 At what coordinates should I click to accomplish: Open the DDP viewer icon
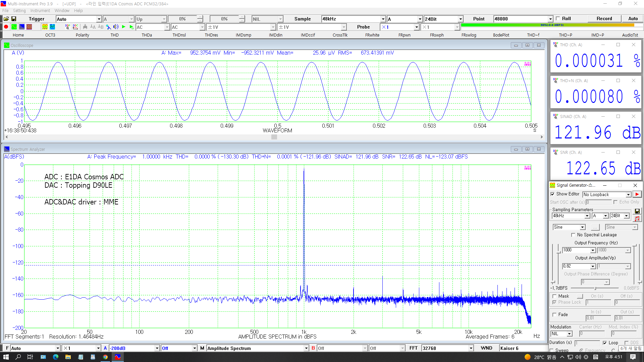[x=67, y=27]
